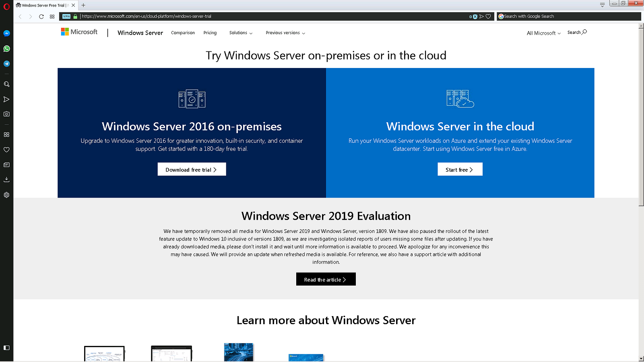Open Speed Dial from the sidebar grid icon
The height and width of the screenshot is (362, 644).
tap(6, 135)
